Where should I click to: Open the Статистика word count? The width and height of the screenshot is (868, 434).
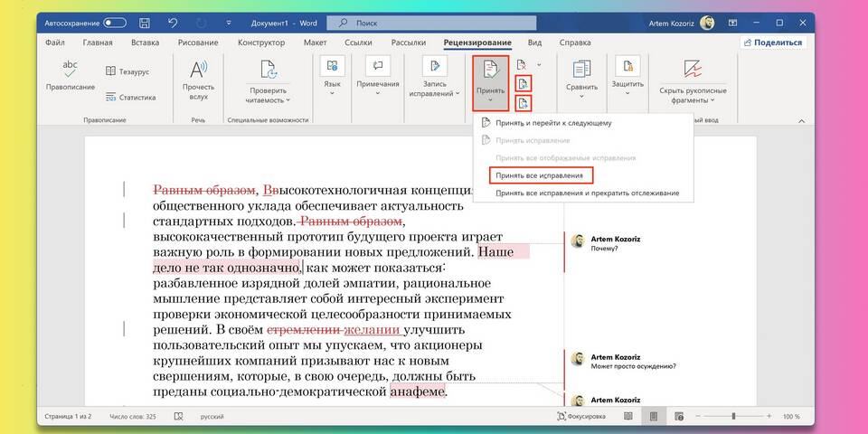click(130, 97)
